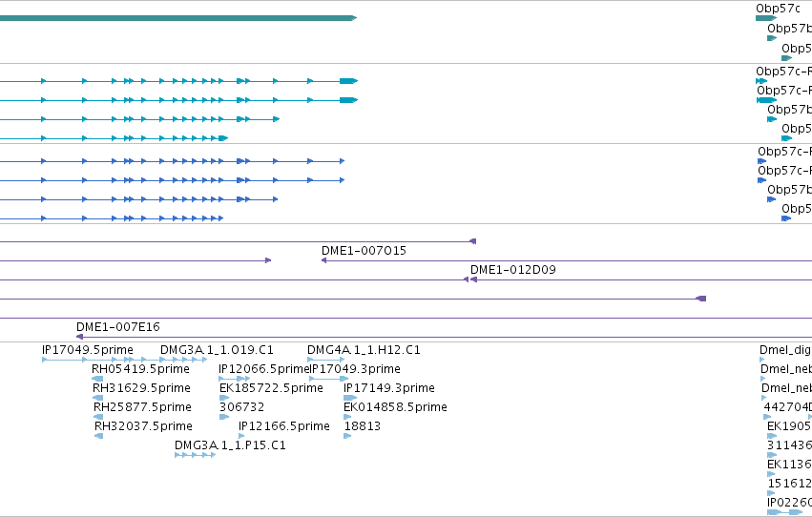Select the RH32037.5prime label

(143, 426)
